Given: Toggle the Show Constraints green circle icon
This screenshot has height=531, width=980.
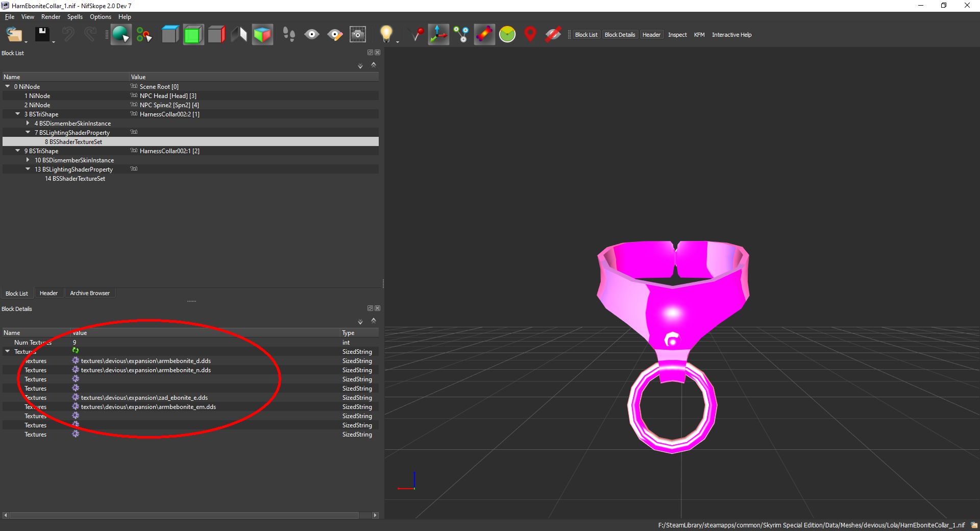Looking at the screenshot, I should pos(507,35).
